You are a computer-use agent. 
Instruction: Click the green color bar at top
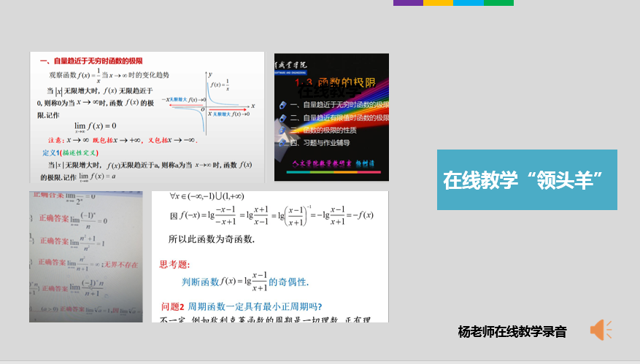coord(498,3)
